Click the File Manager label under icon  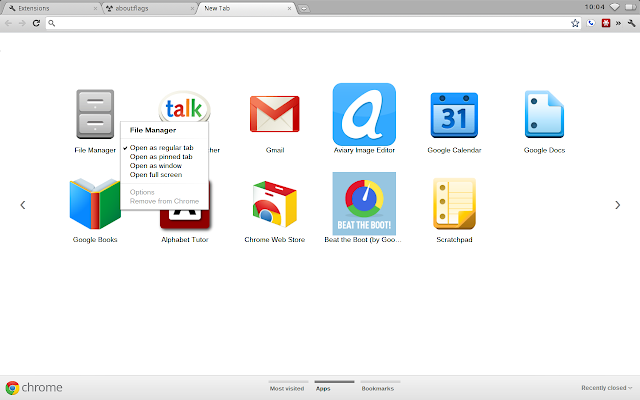point(95,150)
